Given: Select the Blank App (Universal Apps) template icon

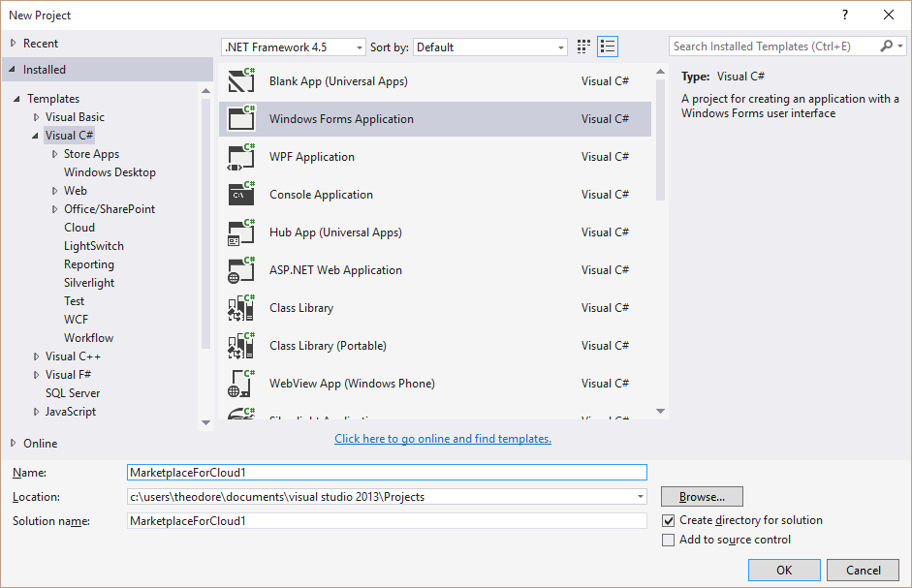Looking at the screenshot, I should click(241, 80).
